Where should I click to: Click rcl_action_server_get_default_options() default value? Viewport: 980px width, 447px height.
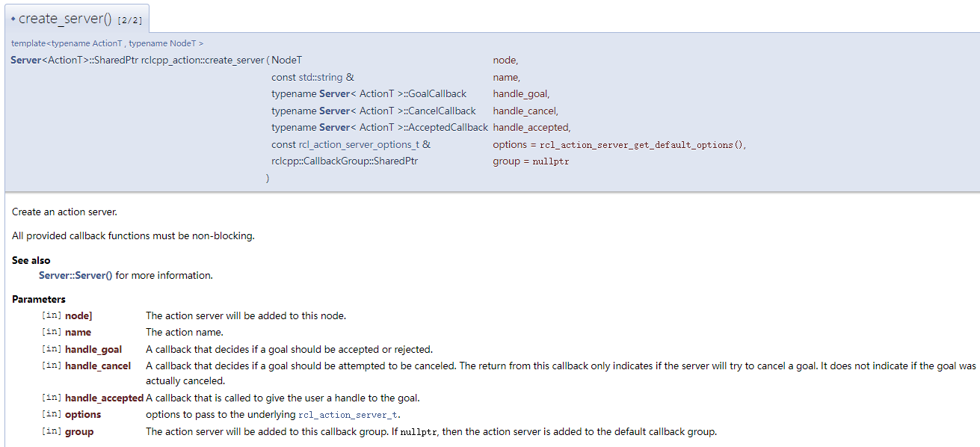[642, 144]
